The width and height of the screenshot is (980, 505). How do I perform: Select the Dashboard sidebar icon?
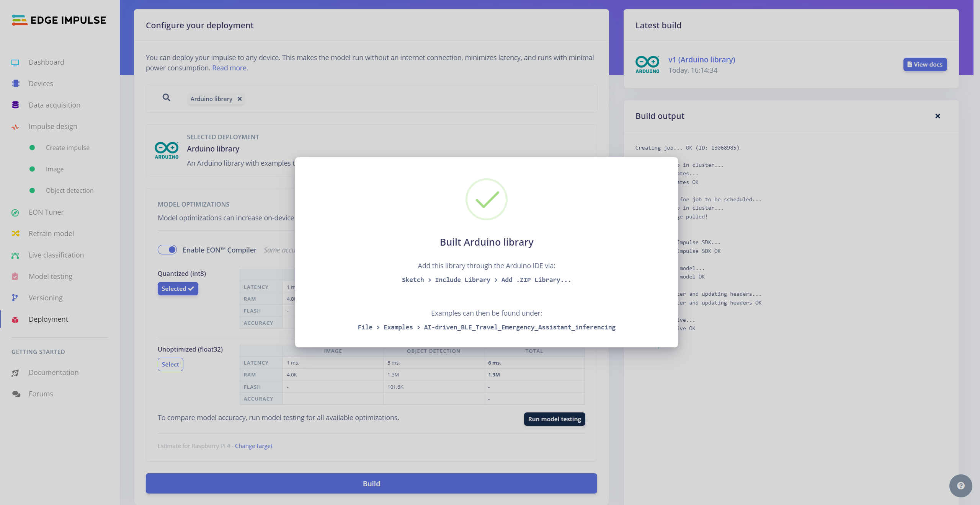15,62
